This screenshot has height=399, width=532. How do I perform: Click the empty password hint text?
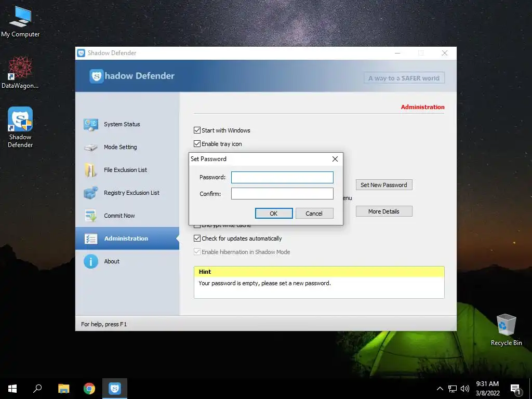(264, 283)
